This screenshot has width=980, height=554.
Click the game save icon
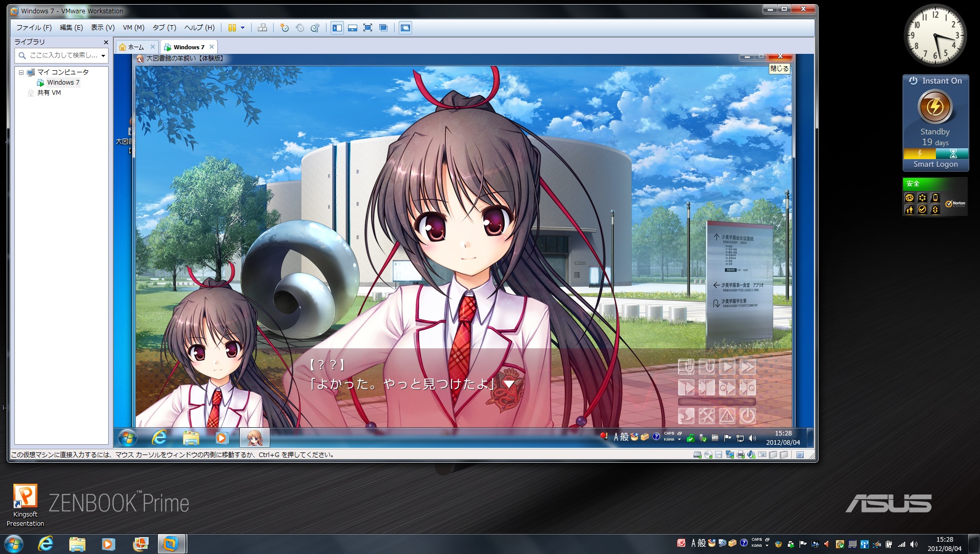pyautogui.click(x=686, y=387)
